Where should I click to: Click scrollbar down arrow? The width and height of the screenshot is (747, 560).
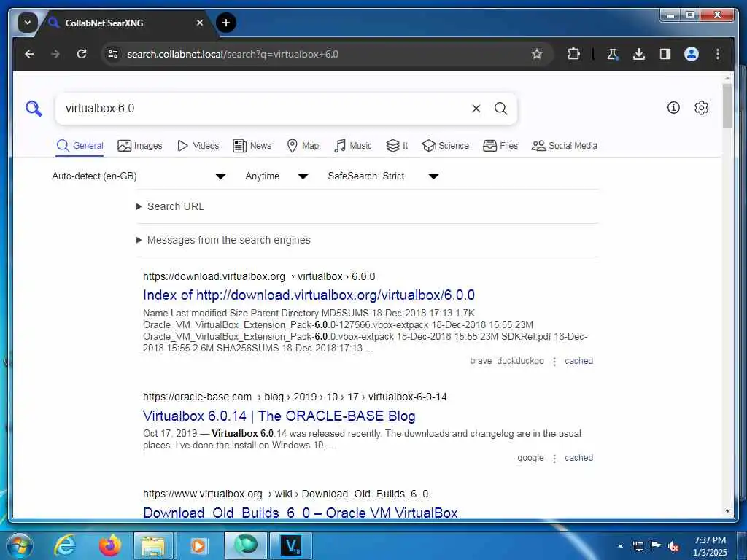(727, 511)
